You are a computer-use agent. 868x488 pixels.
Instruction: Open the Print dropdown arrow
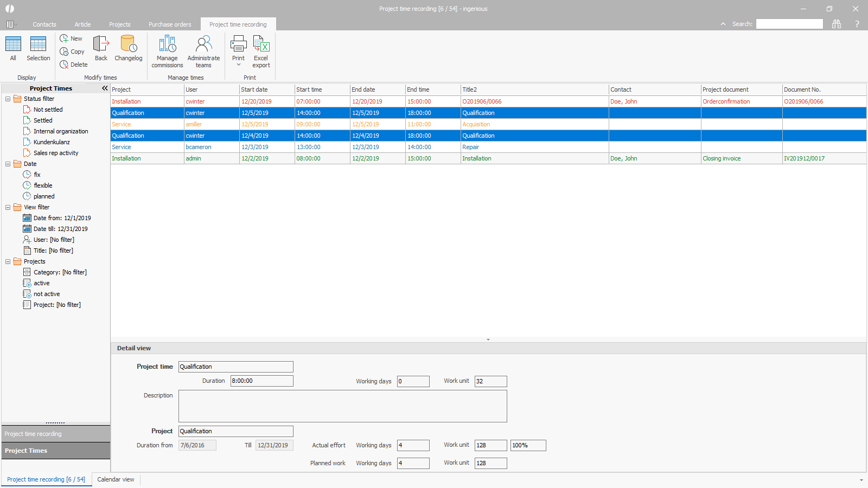(239, 65)
